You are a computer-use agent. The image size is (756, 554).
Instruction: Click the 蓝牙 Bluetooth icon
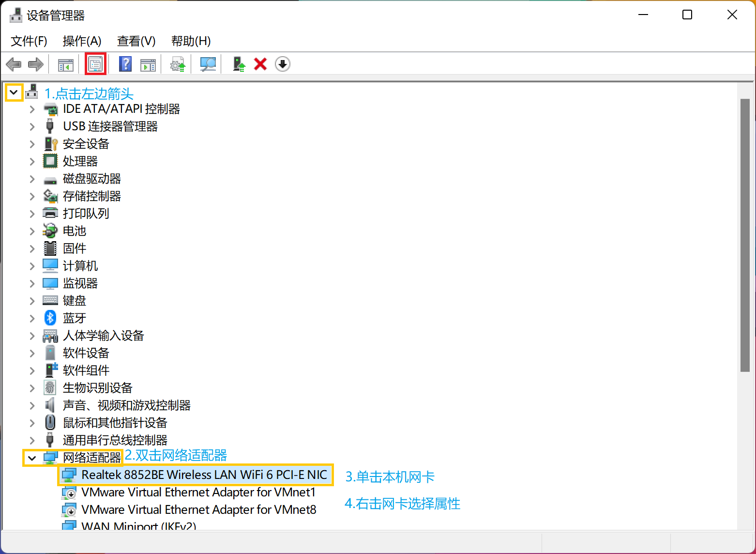pos(50,318)
